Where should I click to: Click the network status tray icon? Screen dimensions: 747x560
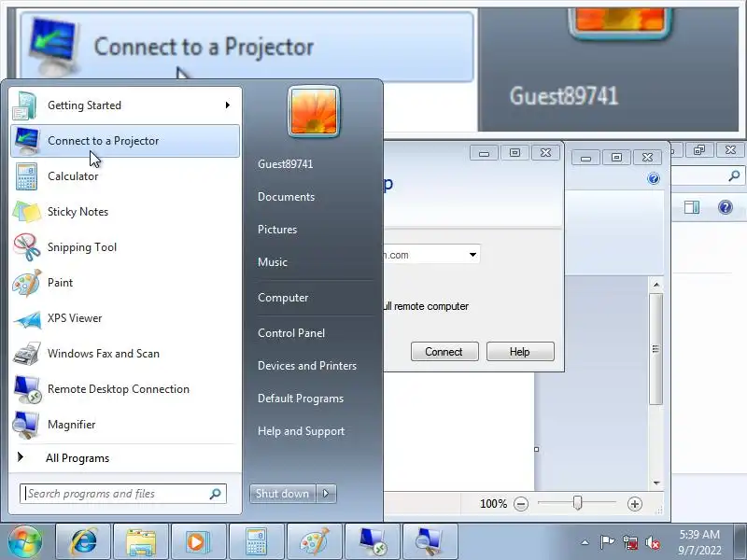pos(629,542)
